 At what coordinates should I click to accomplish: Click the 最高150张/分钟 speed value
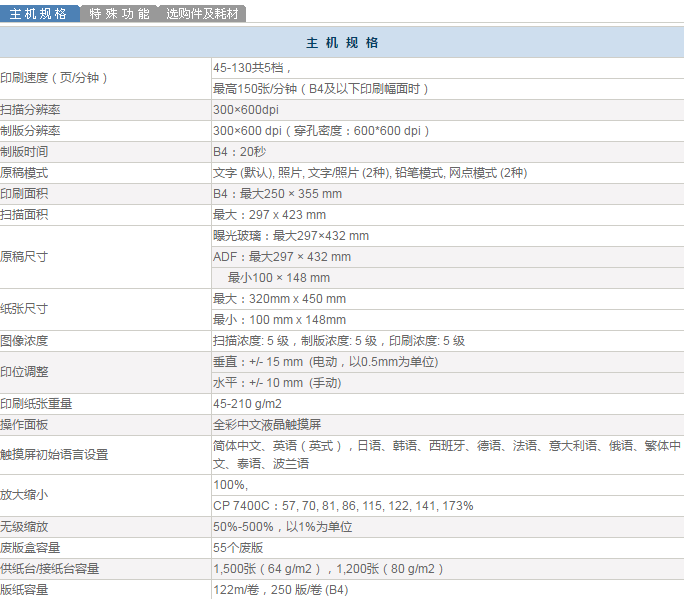coord(321,89)
